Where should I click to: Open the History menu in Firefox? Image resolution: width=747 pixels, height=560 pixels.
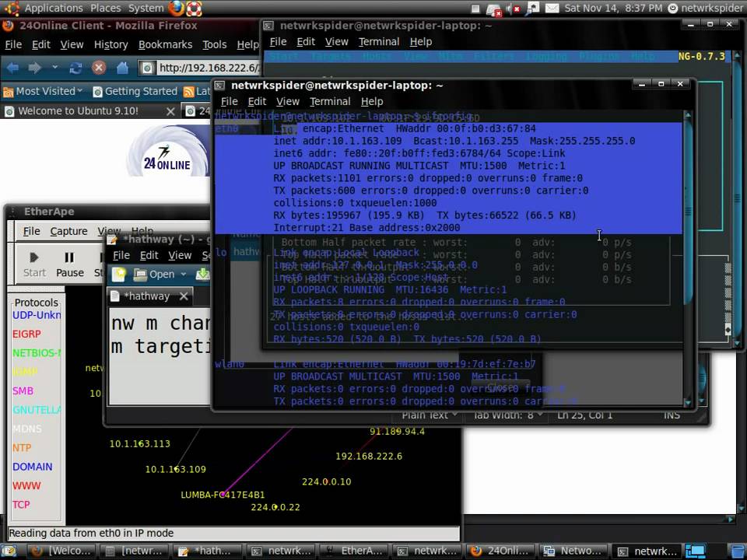click(111, 44)
